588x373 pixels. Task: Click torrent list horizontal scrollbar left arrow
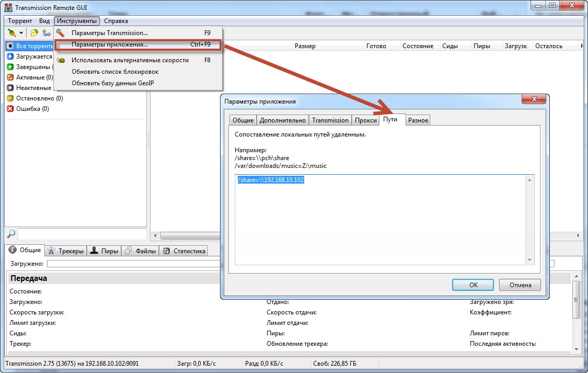point(155,235)
